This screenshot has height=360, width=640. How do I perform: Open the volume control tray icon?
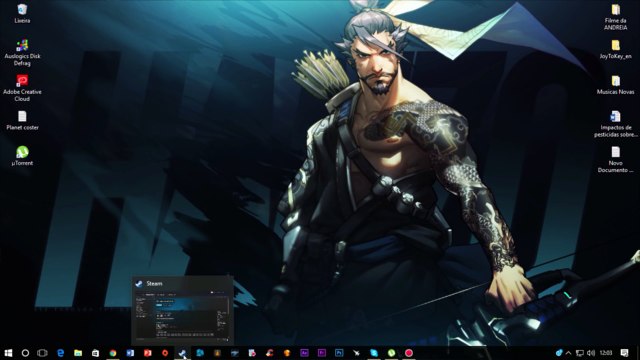click(591, 353)
